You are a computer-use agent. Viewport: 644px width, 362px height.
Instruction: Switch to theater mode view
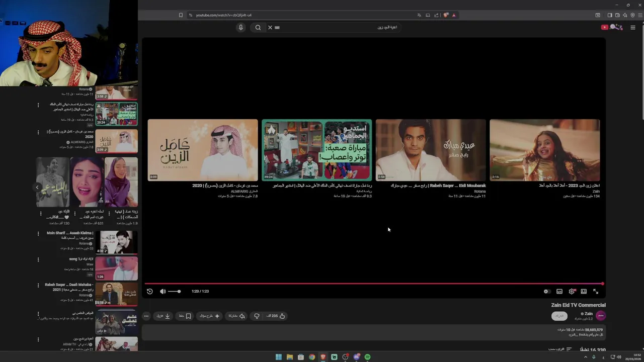pos(584,291)
